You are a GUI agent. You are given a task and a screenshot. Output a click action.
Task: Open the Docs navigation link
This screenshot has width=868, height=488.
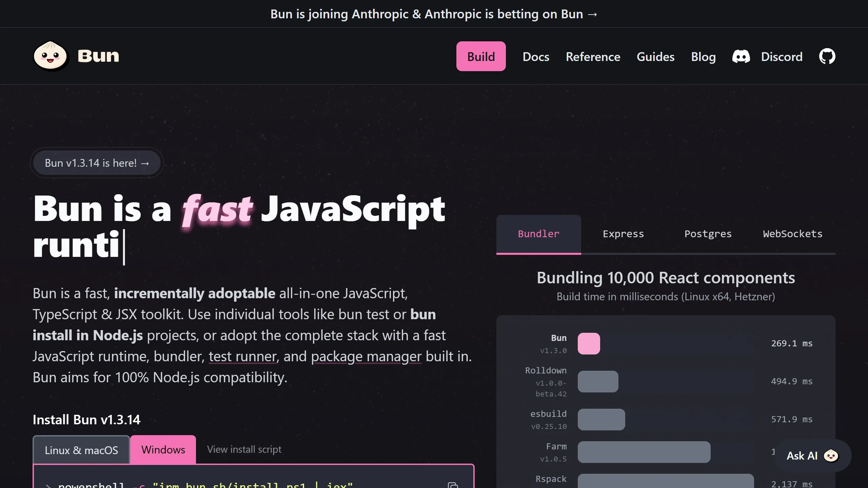(536, 57)
